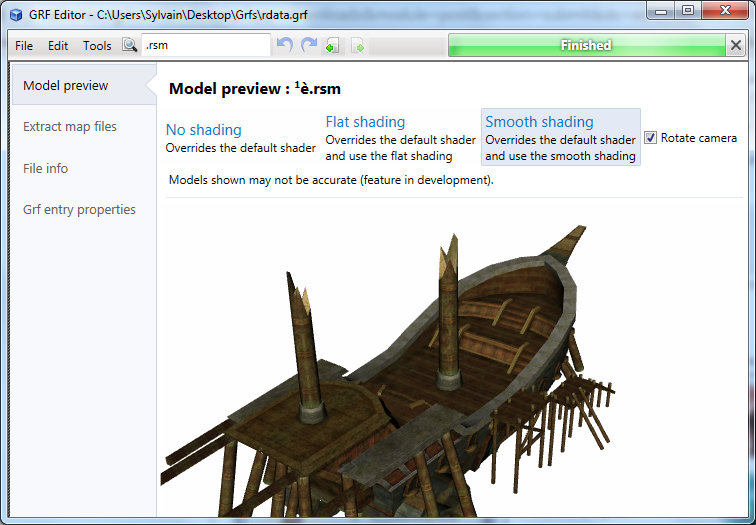Click the navigate forward page icon

point(358,46)
